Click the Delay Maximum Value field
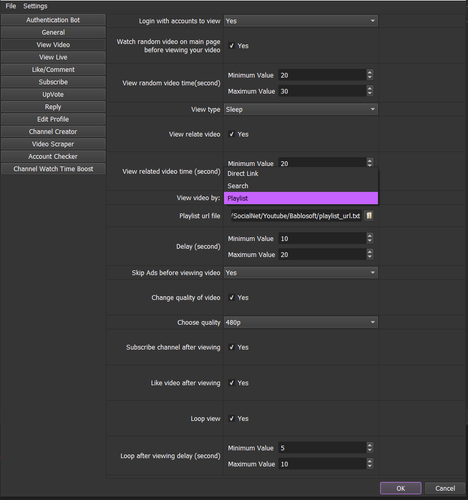The image size is (468, 500). pos(322,255)
